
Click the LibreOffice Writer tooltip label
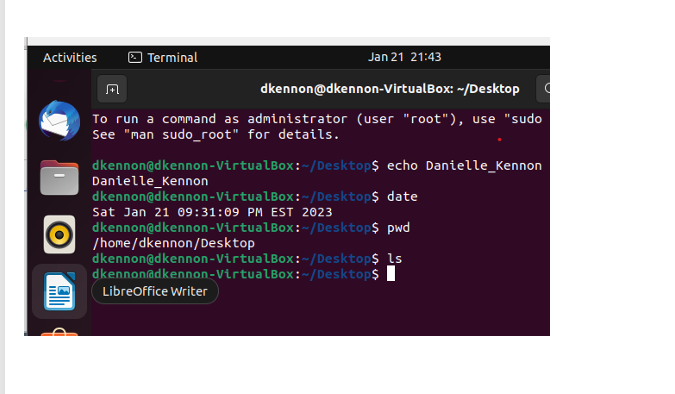coord(155,292)
